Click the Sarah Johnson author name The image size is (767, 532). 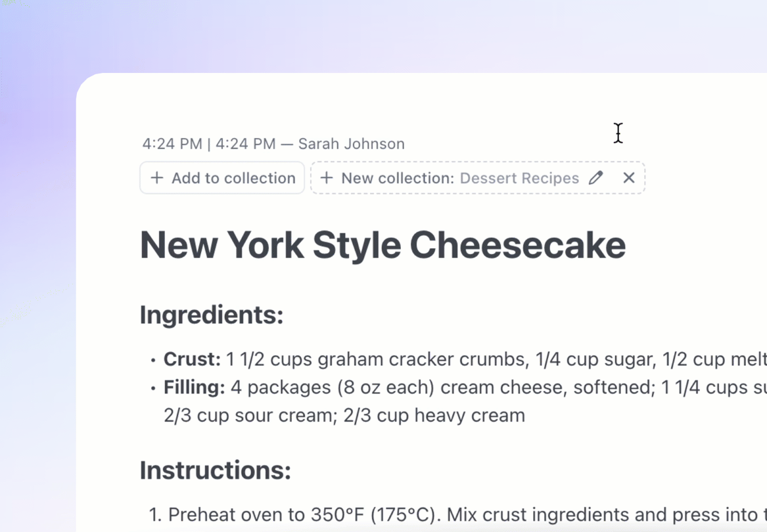tap(351, 144)
